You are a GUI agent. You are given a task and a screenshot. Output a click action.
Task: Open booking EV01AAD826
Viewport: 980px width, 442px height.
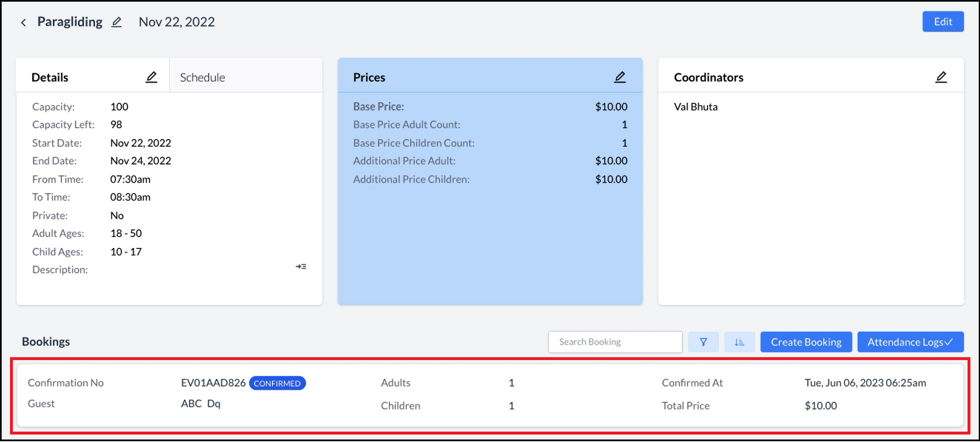pyautogui.click(x=213, y=383)
